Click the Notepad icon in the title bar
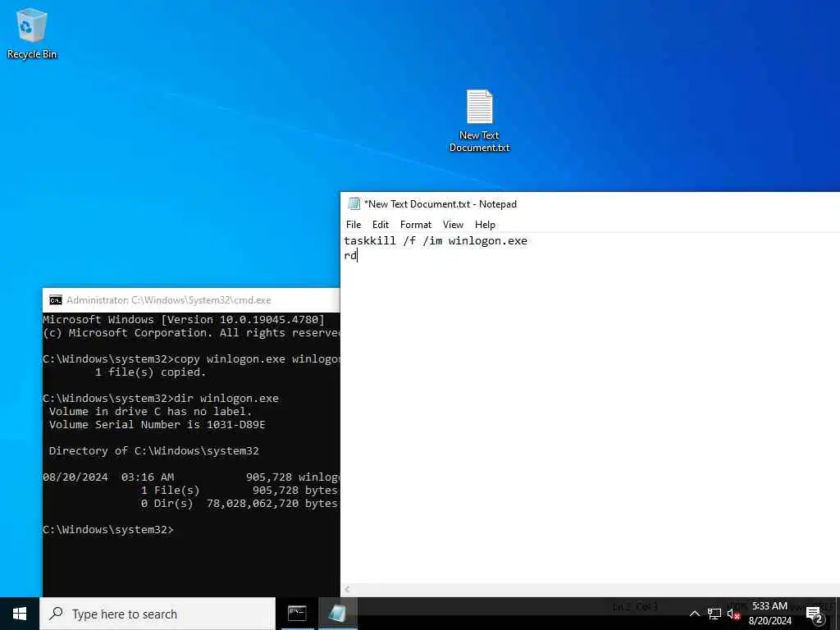Image resolution: width=840 pixels, height=630 pixels. (x=354, y=203)
